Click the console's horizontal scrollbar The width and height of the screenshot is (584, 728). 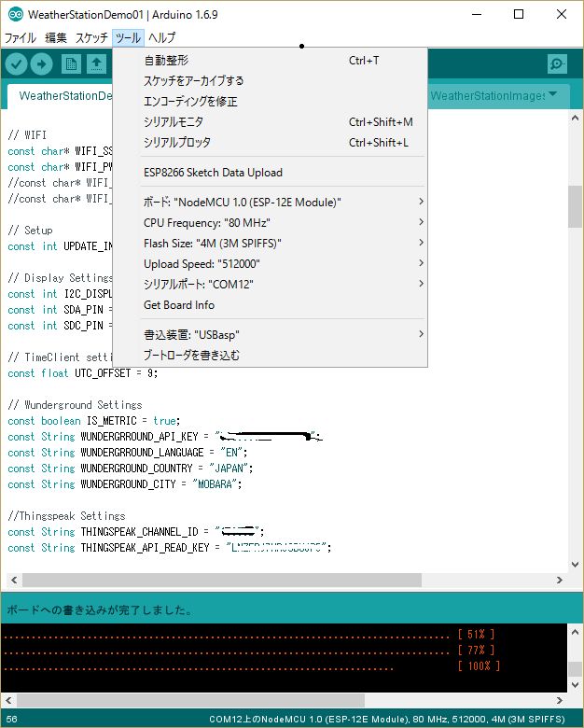pyautogui.click(x=280, y=700)
